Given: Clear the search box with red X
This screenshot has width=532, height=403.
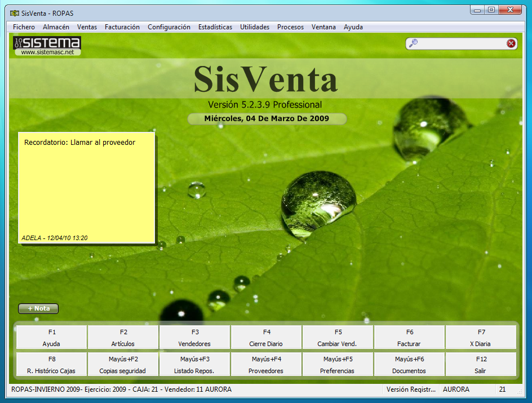Looking at the screenshot, I should tap(511, 43).
